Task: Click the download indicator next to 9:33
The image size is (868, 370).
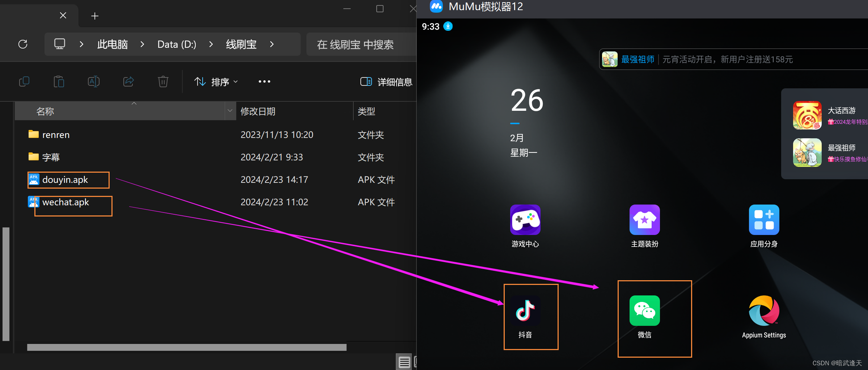Action: click(448, 26)
